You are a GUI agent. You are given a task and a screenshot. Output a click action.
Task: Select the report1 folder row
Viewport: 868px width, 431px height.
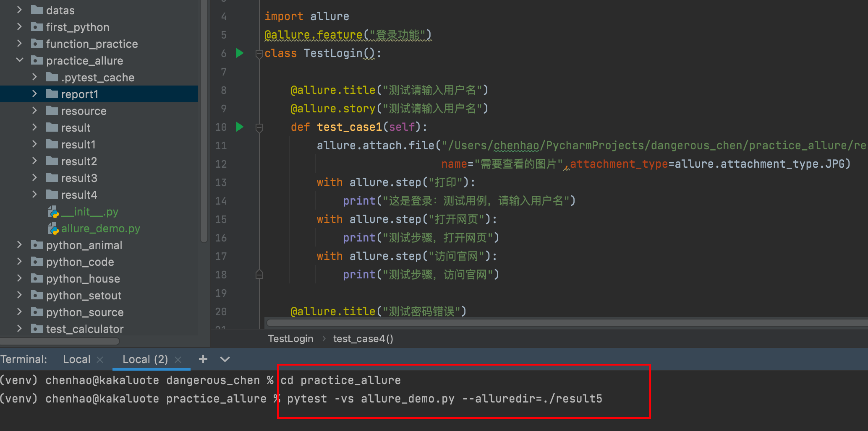pyautogui.click(x=99, y=94)
